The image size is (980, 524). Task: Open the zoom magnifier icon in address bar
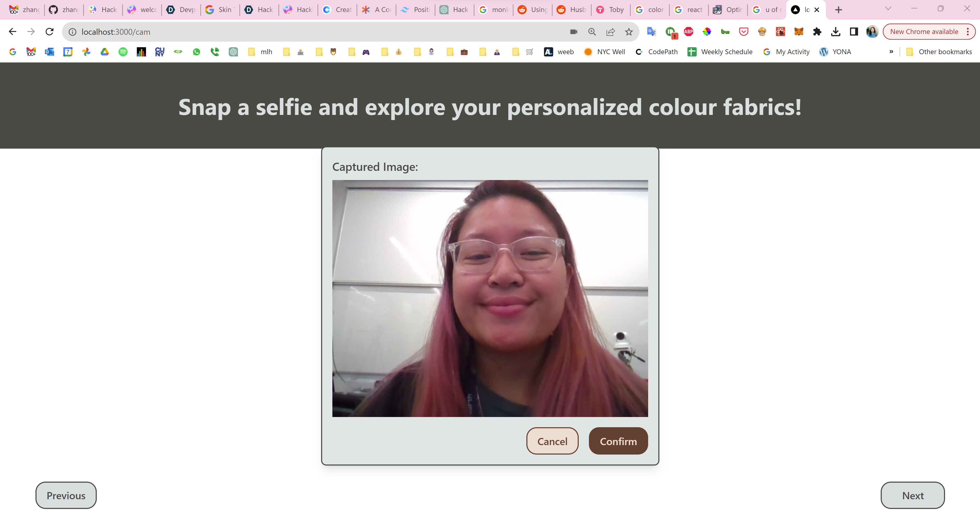592,32
